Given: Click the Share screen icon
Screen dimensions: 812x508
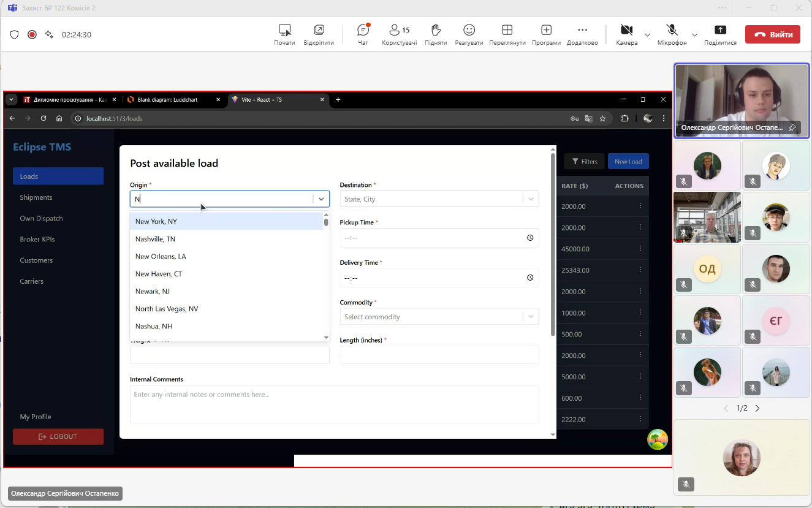Looking at the screenshot, I should click(x=720, y=31).
